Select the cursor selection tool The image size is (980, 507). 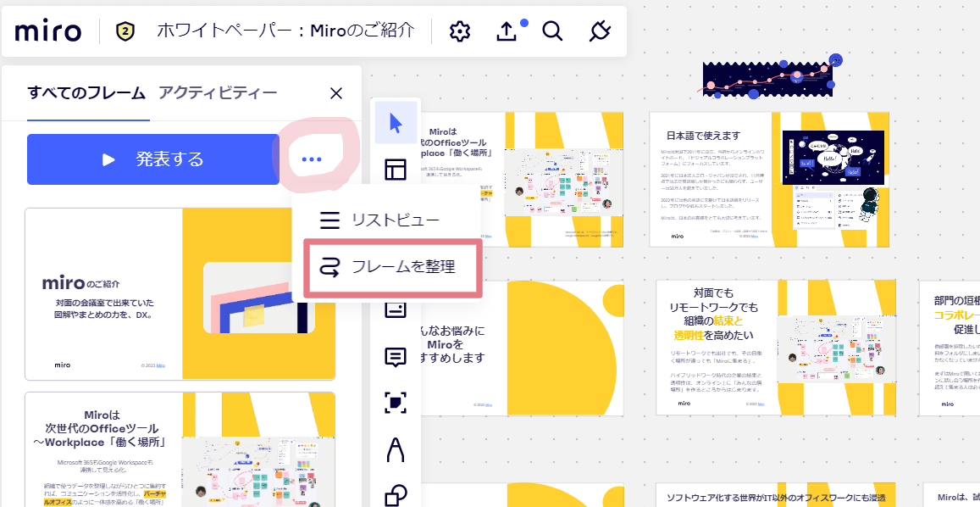click(396, 123)
